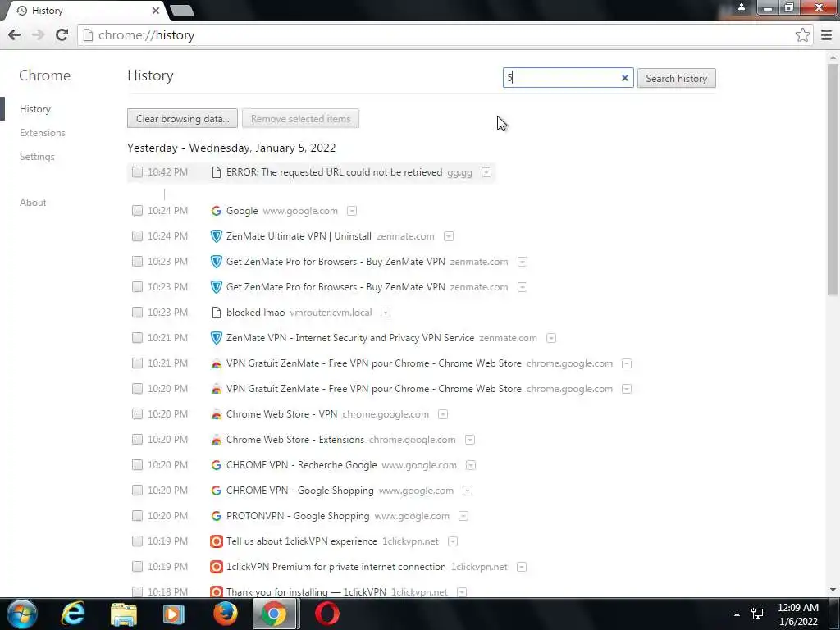Open the dropdown for blocked lmao vmrouter.cvm.local
The image size is (840, 630).
pos(386,313)
